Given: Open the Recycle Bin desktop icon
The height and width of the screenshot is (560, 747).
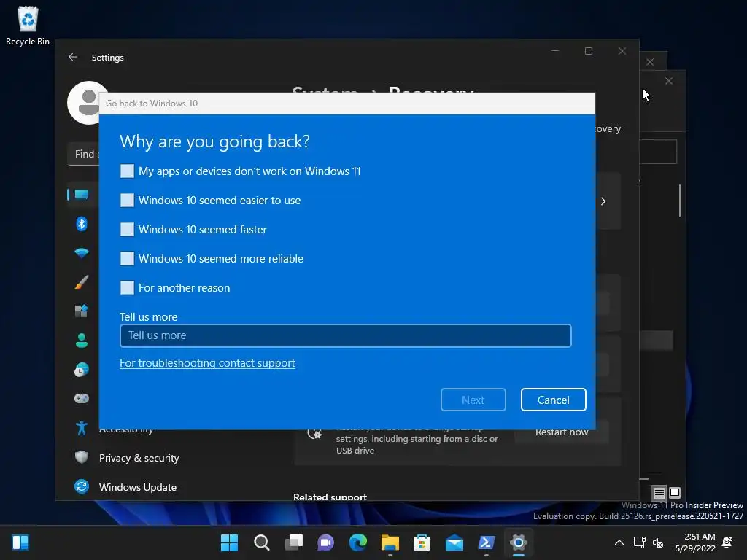Looking at the screenshot, I should coord(28,26).
